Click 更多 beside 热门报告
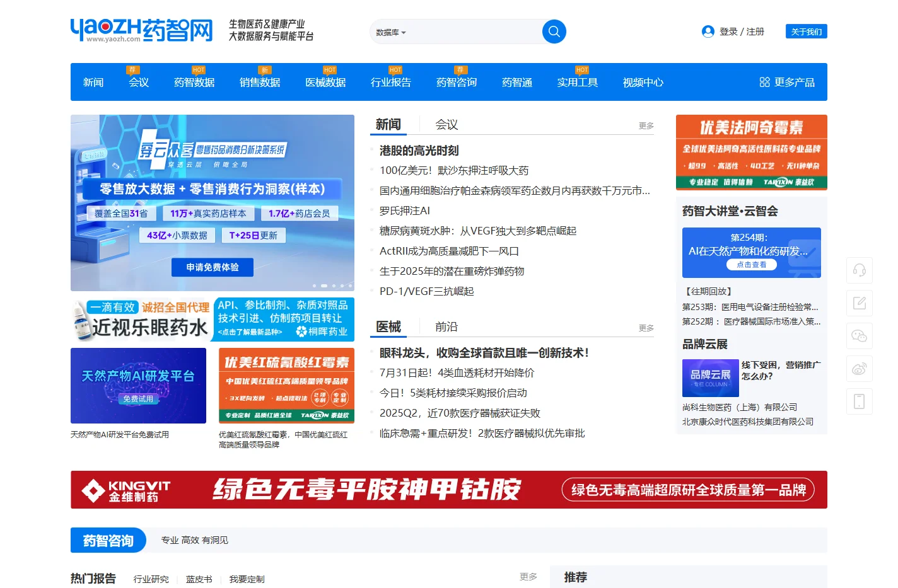 click(528, 577)
